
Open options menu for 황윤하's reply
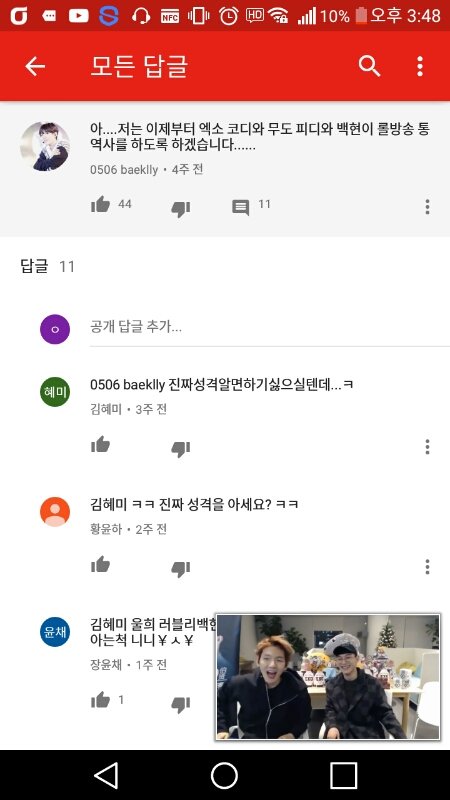(427, 567)
